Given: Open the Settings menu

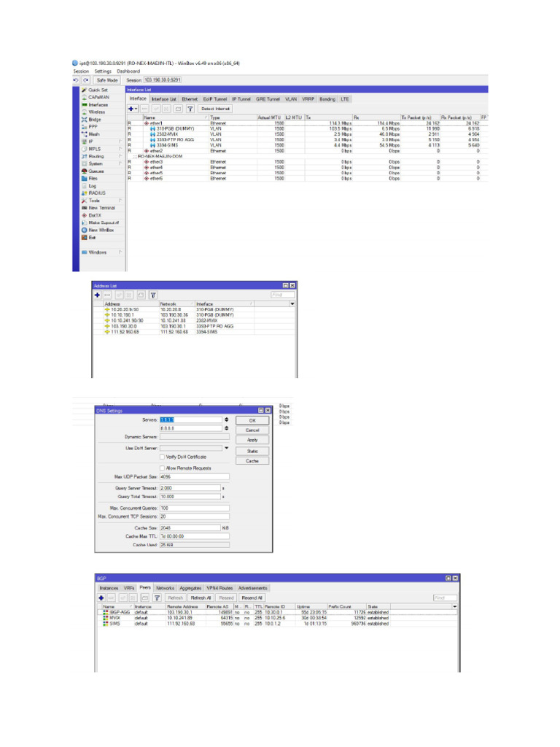Looking at the screenshot, I should point(103,71).
